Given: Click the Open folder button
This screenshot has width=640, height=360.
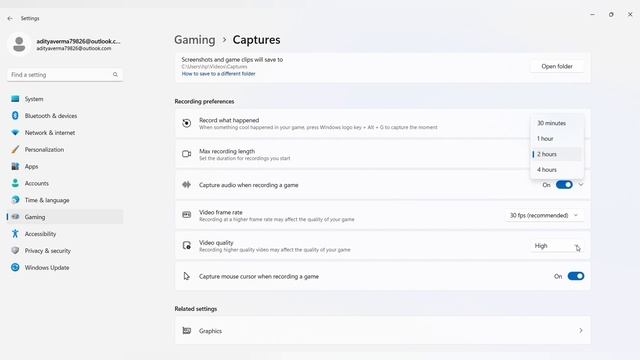Looking at the screenshot, I should pos(557,66).
